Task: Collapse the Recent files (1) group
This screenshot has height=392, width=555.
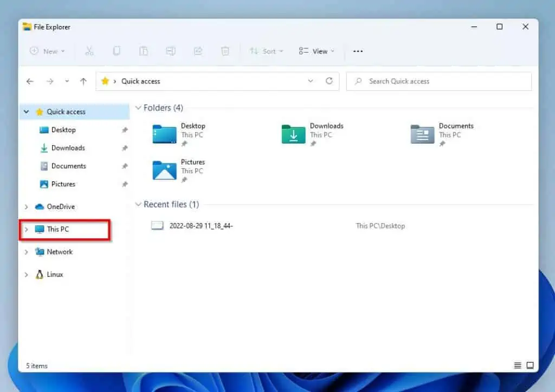Action: (x=138, y=204)
